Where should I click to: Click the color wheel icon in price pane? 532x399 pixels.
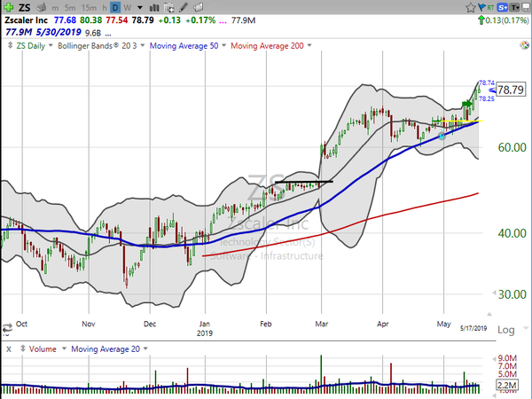point(525,45)
